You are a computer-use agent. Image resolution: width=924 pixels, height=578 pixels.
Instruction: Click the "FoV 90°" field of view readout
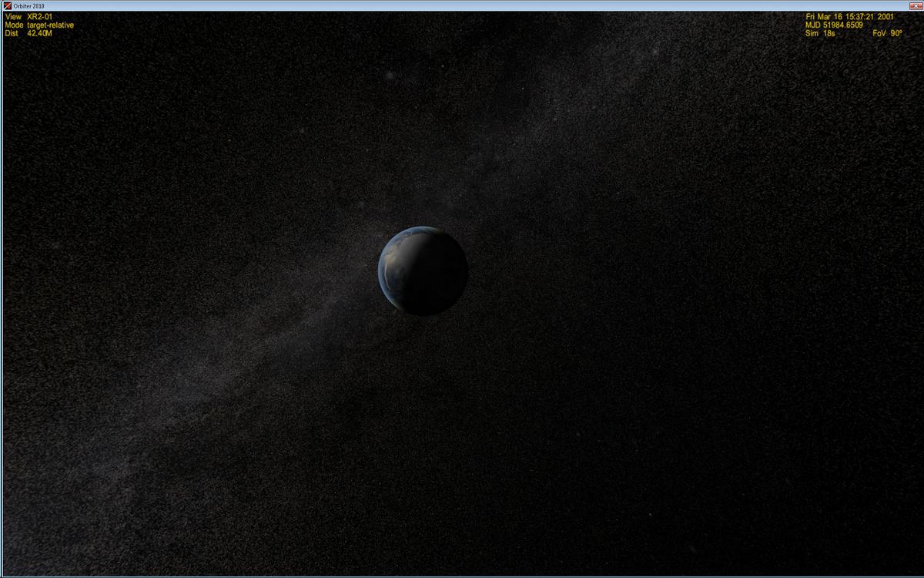pos(887,33)
